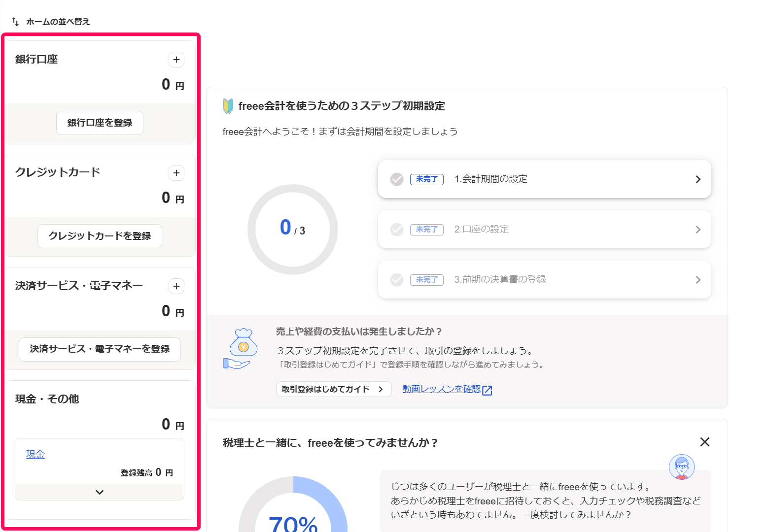Click 登録残高 0 円 value
The image size is (767, 532).
tap(147, 472)
